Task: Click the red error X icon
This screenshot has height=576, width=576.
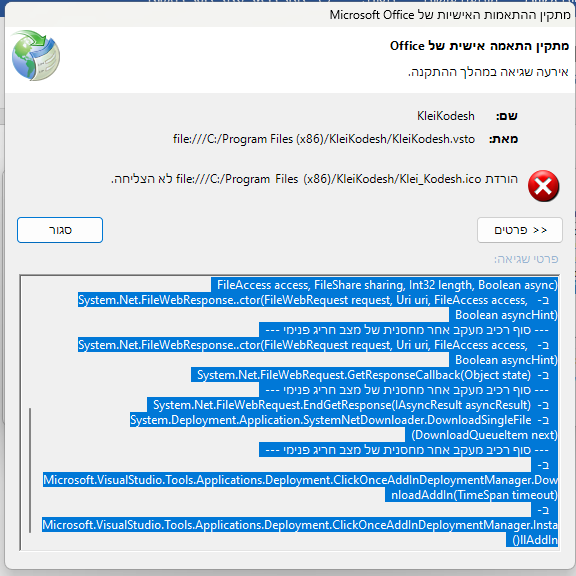Action: [543, 186]
